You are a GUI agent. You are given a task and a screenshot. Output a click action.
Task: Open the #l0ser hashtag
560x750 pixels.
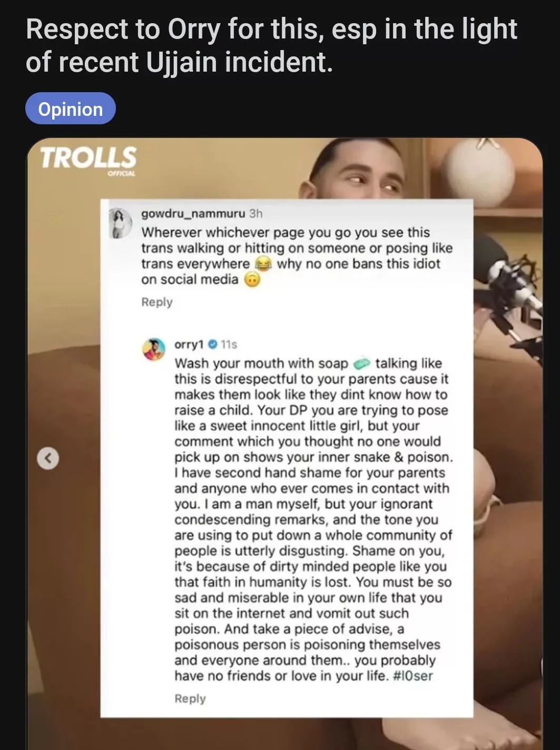pos(413,676)
